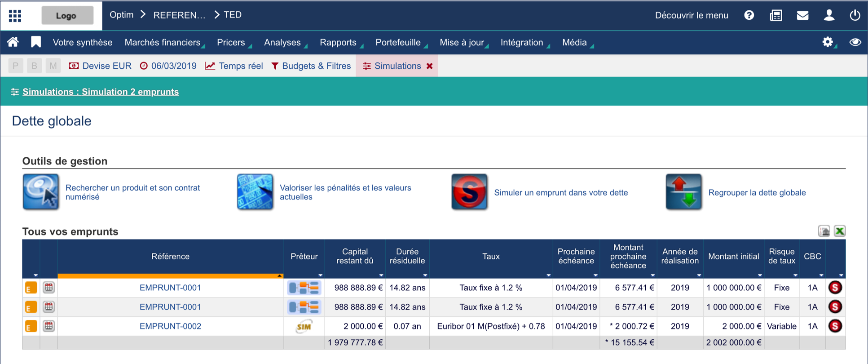
Task: Click Rechercher un produit et son contrat link
Action: (x=132, y=192)
